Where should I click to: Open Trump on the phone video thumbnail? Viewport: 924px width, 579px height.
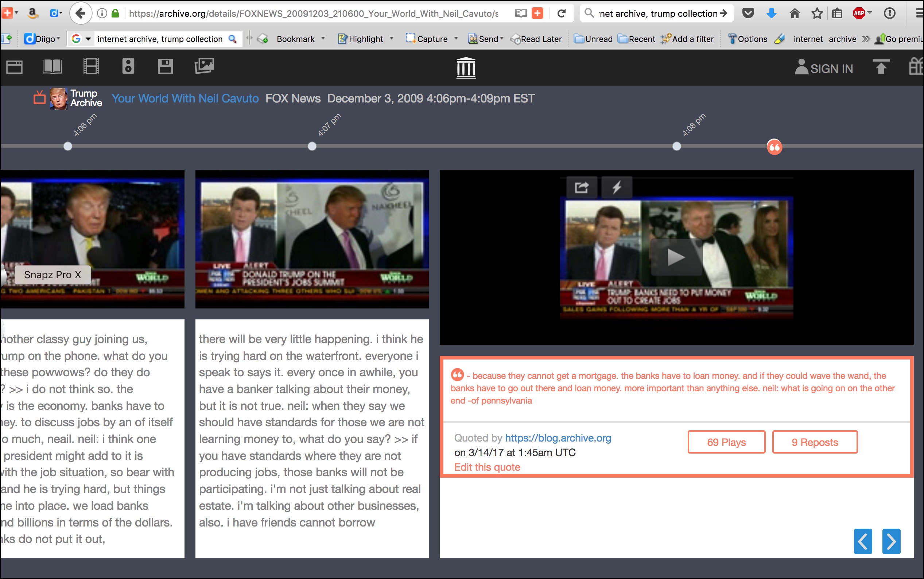coord(92,239)
